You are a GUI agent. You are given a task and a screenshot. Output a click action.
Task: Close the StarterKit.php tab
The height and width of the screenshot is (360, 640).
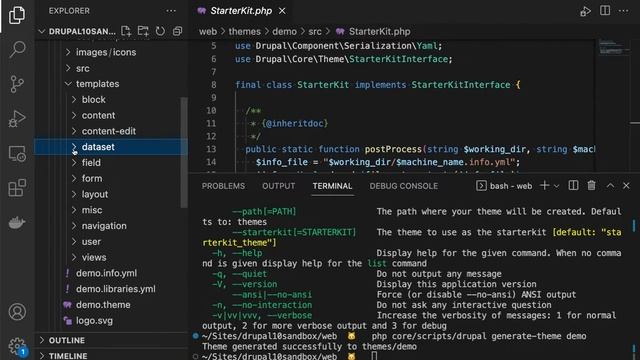pos(282,11)
